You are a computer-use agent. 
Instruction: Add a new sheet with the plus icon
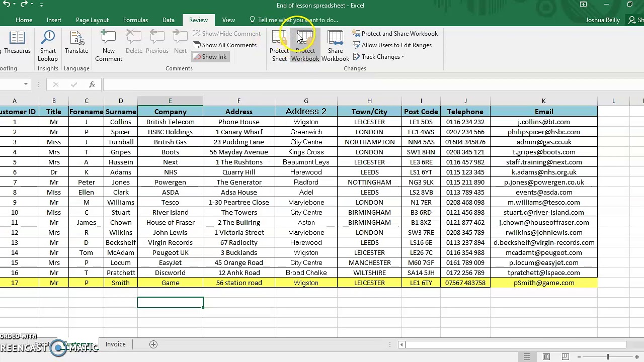[x=153, y=344]
